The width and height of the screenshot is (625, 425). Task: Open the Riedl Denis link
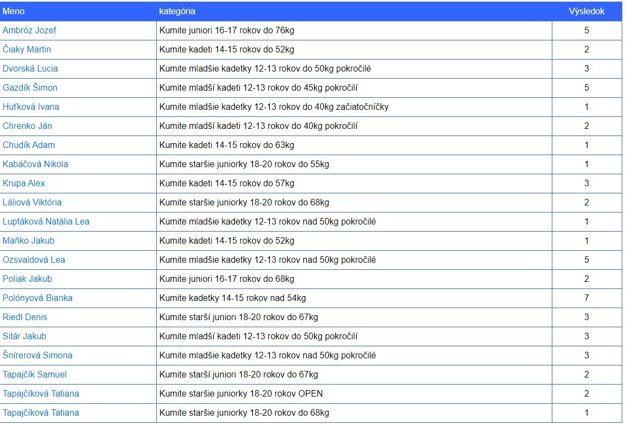click(25, 317)
